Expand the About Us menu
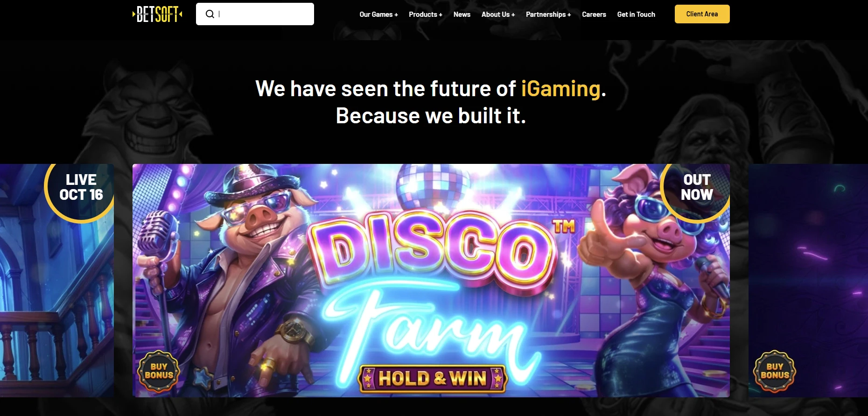Image resolution: width=868 pixels, height=416 pixels. click(498, 14)
